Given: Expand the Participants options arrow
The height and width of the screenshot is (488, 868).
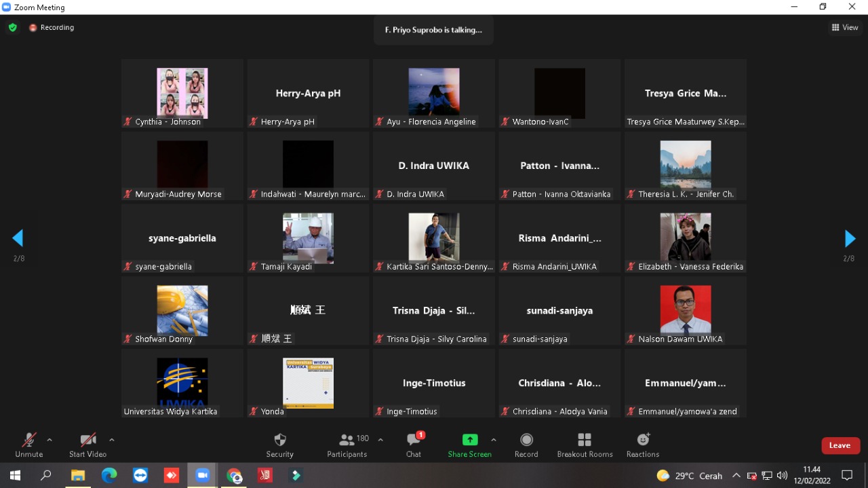Looking at the screenshot, I should click(380, 440).
